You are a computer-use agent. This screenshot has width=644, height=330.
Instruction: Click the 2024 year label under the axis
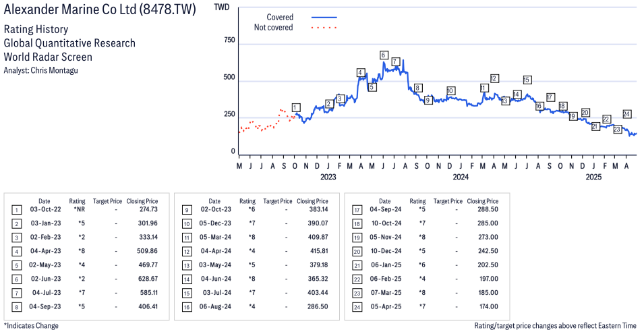(461, 177)
